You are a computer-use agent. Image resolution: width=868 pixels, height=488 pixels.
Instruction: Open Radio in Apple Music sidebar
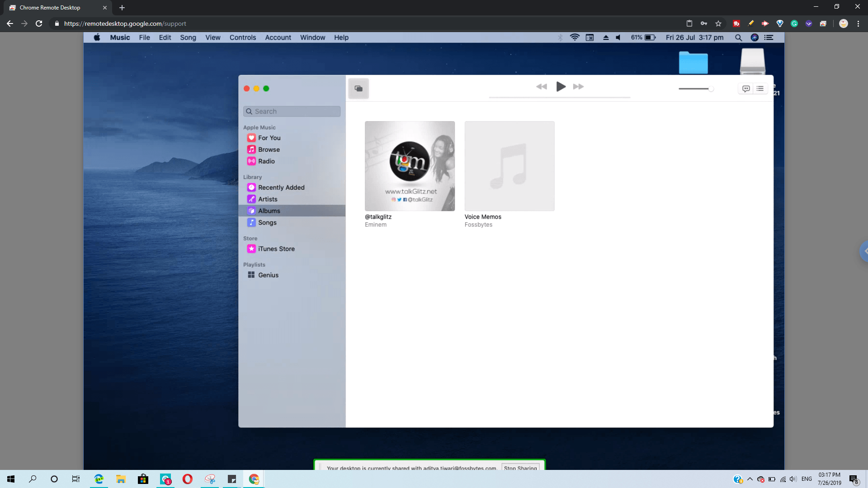click(x=266, y=161)
